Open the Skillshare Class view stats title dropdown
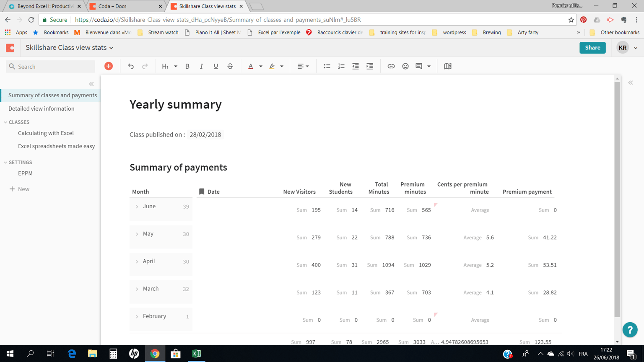Image resolution: width=644 pixels, height=362 pixels. [112, 48]
